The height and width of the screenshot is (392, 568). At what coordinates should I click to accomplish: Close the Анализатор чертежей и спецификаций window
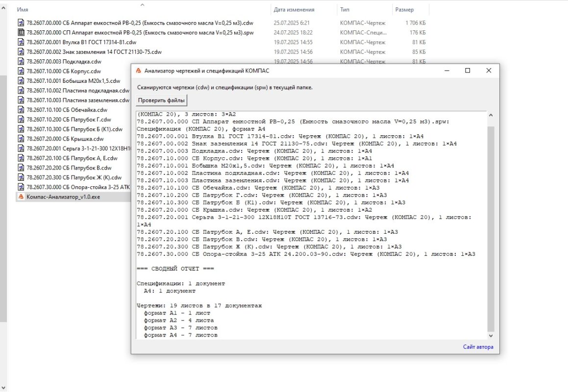489,71
